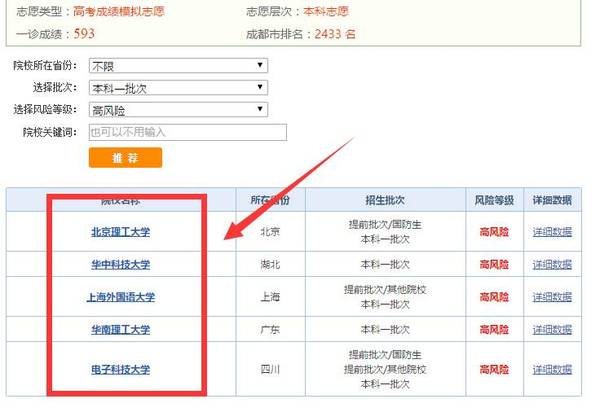View 详细数据 for 上海外国语大学
Image resolution: width=600 pixels, height=412 pixels.
pyautogui.click(x=552, y=297)
